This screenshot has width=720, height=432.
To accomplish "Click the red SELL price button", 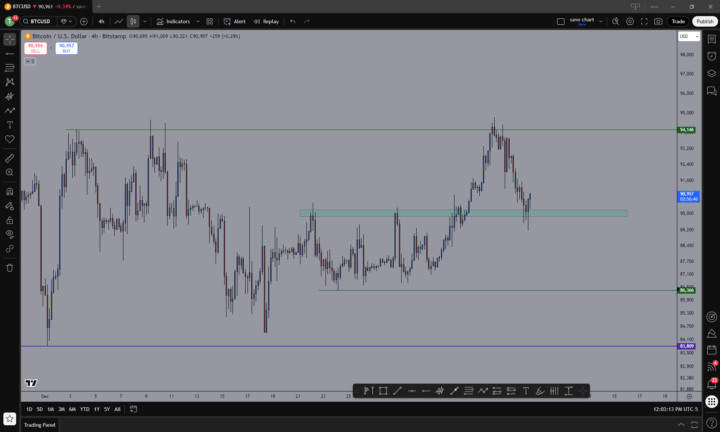I will [x=35, y=48].
